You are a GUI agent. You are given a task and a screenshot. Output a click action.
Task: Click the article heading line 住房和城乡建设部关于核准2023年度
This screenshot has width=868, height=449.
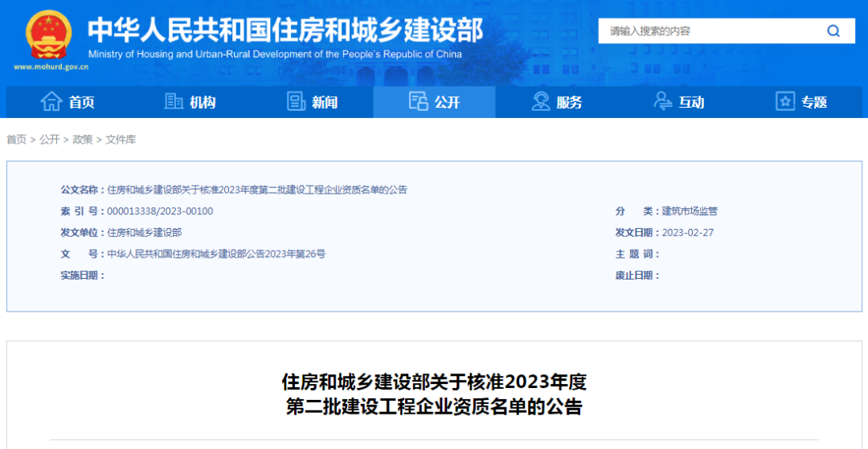434,382
